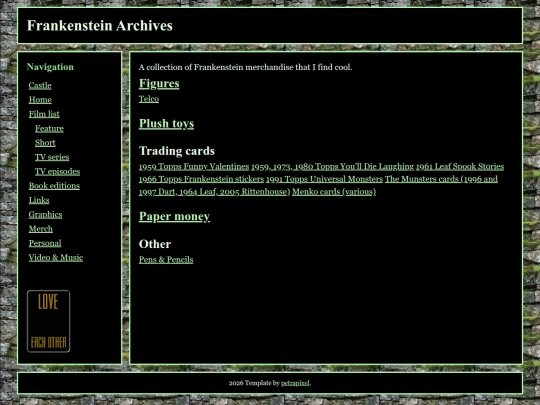Screen dimensions: 540x405
Task: Select the Feature films sub-link
Action: [x=49, y=128]
